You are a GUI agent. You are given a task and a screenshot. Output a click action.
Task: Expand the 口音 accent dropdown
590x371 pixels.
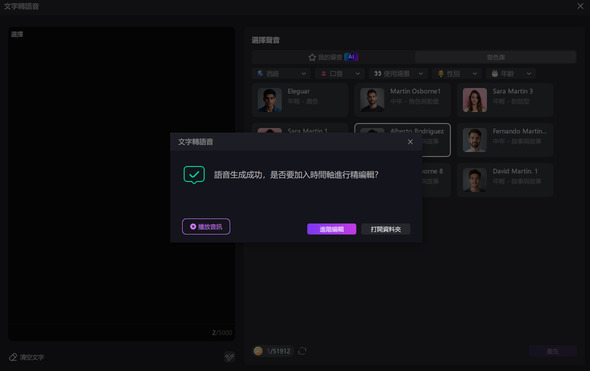340,74
